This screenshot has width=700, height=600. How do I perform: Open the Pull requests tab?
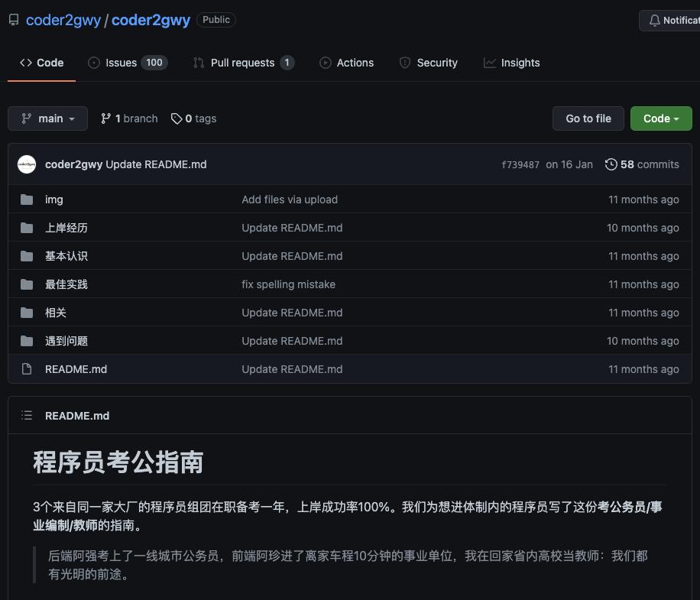(243, 63)
